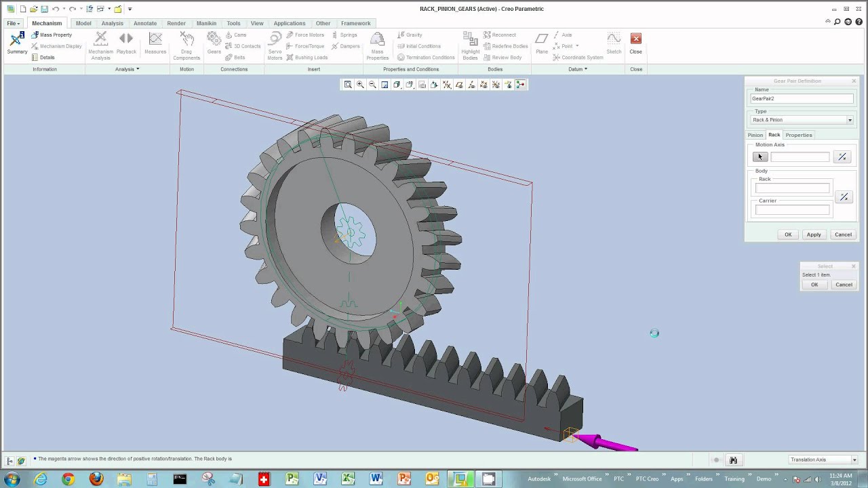Set Gravity conditions
The image size is (868, 488).
[410, 35]
